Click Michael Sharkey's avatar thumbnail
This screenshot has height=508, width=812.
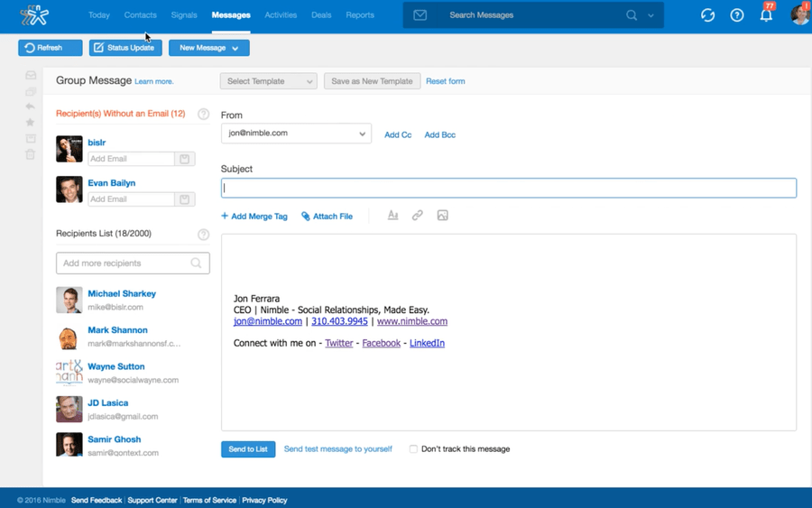[x=69, y=300]
